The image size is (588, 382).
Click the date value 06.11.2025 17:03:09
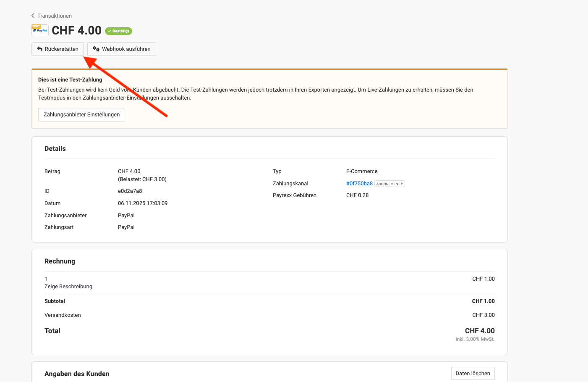[143, 203]
